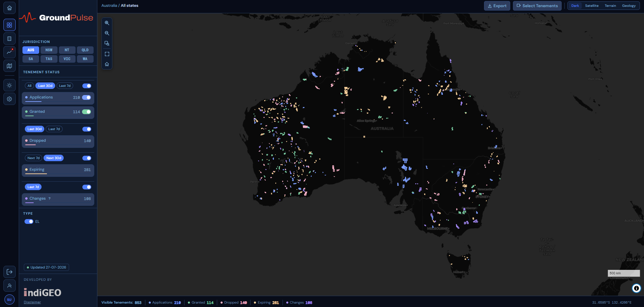Choose All filter for applications period
Viewport: 644px width, 307px height.
29,86
